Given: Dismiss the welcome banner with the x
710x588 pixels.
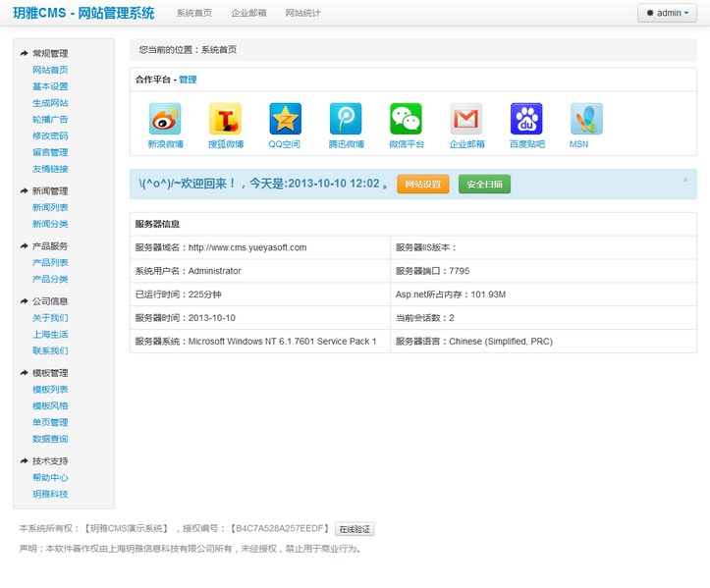Looking at the screenshot, I should (x=685, y=180).
